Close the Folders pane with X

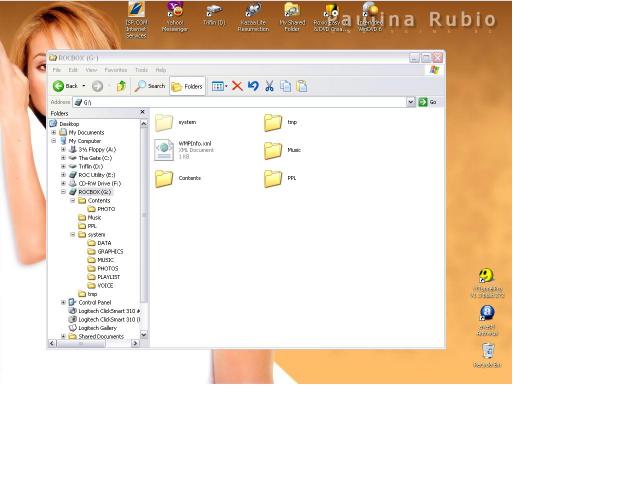pos(142,112)
